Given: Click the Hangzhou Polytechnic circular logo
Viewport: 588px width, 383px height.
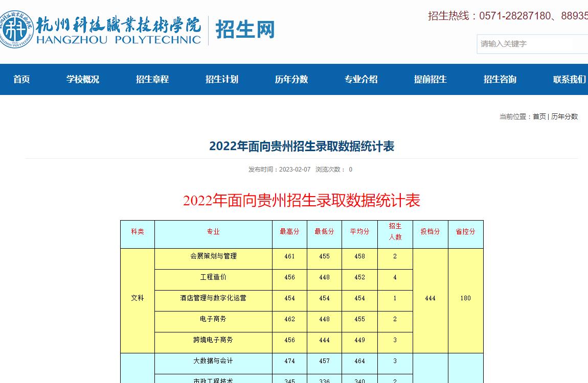Looking at the screenshot, I should (x=17, y=29).
